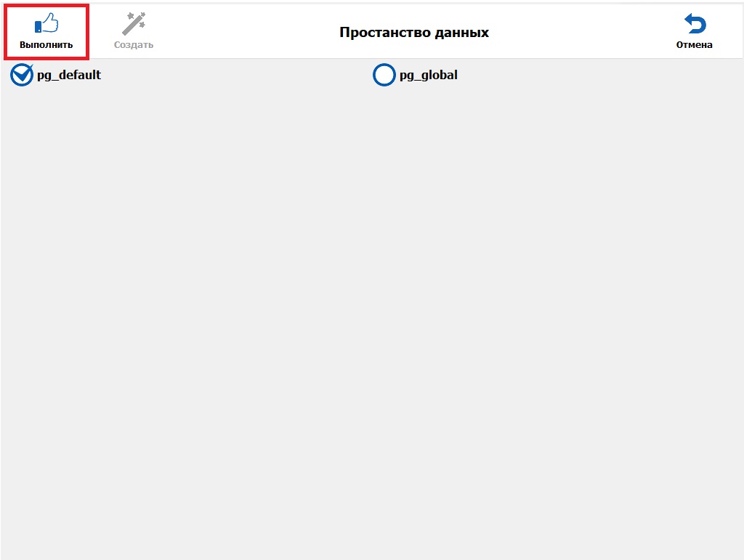Click the thumbs-up icon for Выполнить
The height and width of the screenshot is (560, 744).
pyautogui.click(x=46, y=24)
